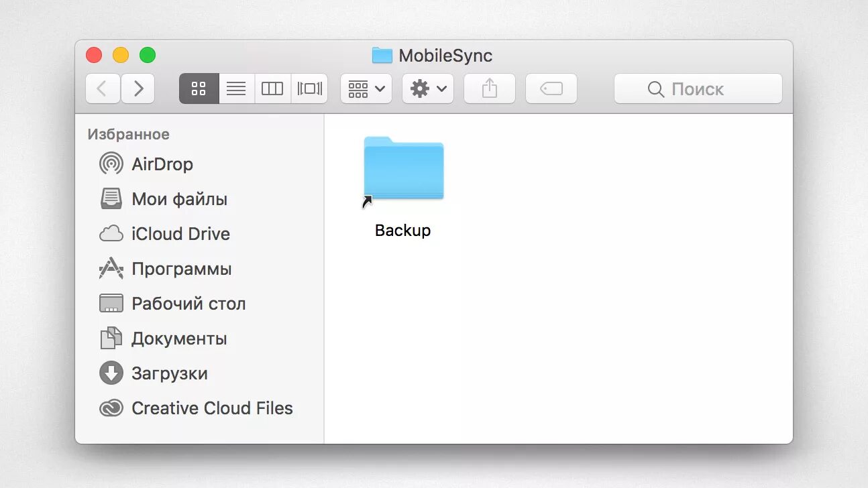Screen dimensions: 868x488
Task: Switch to Cover Flow view
Action: 309,88
